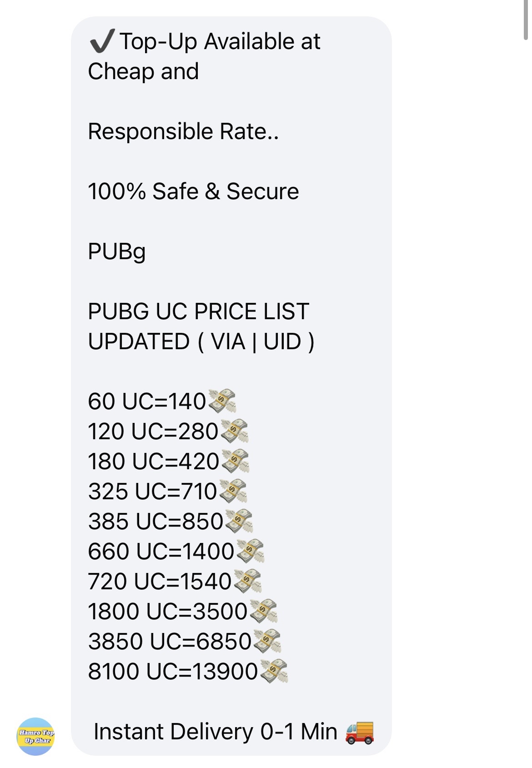
Task: Tap the delivery truck emoji after Instant Delivery
Action: click(360, 732)
